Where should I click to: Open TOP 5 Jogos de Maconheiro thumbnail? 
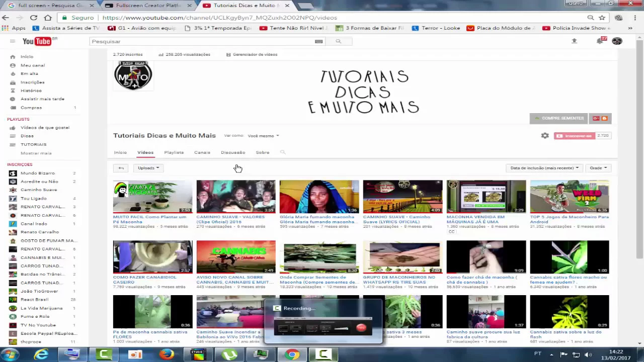pos(569,197)
